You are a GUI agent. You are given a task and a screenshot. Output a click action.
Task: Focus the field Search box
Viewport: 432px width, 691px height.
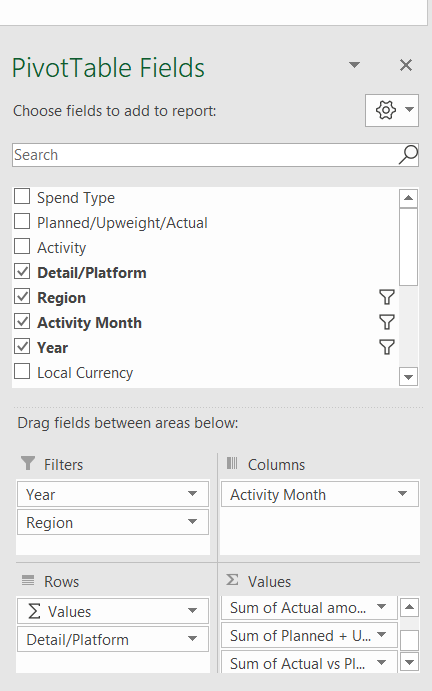coord(205,155)
